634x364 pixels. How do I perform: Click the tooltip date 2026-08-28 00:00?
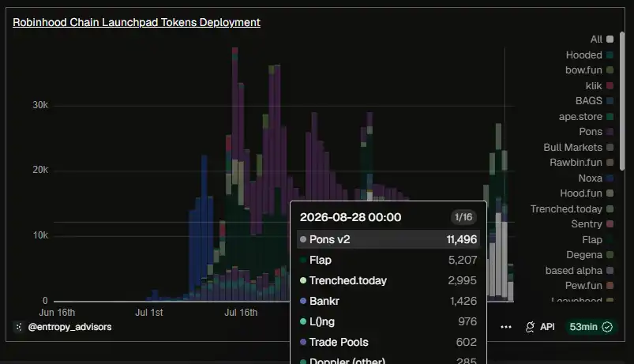coord(350,217)
